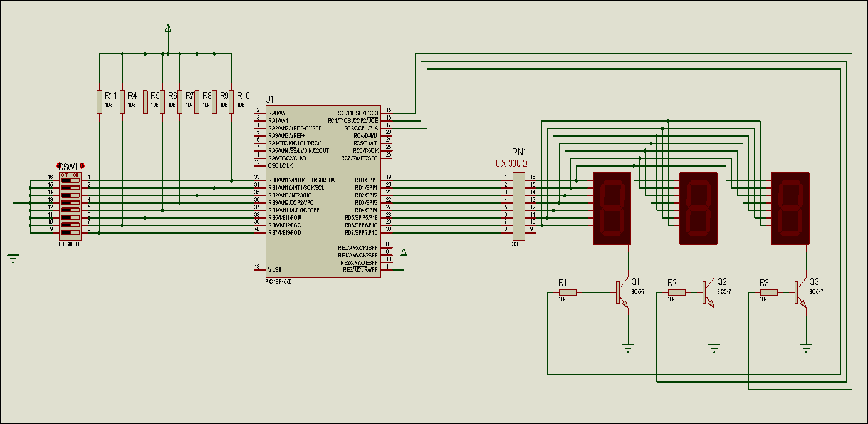The image size is (868, 424).
Task: Select the power terminal above pull-up resistors
Action: click(168, 29)
